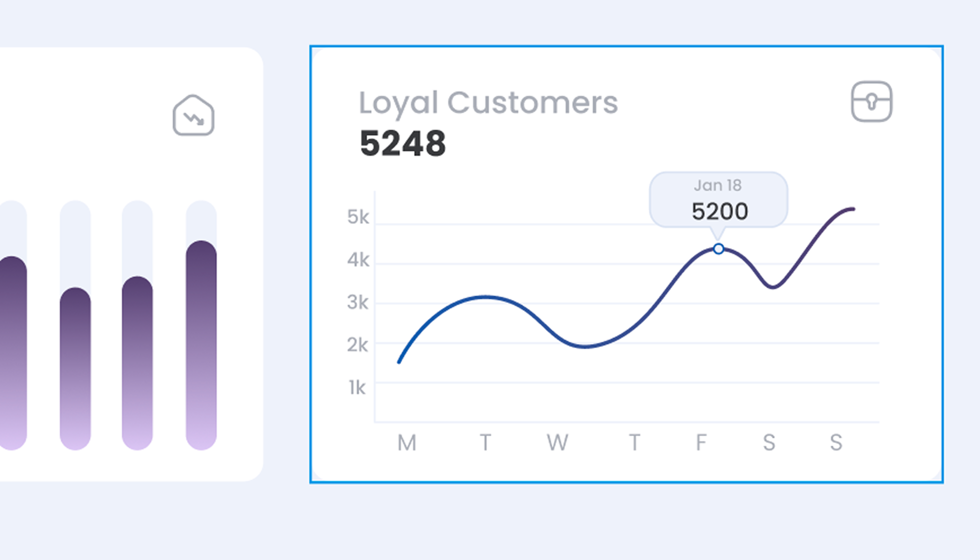The height and width of the screenshot is (560, 980).
Task: Click the 5k y-axis label
Action: click(358, 217)
